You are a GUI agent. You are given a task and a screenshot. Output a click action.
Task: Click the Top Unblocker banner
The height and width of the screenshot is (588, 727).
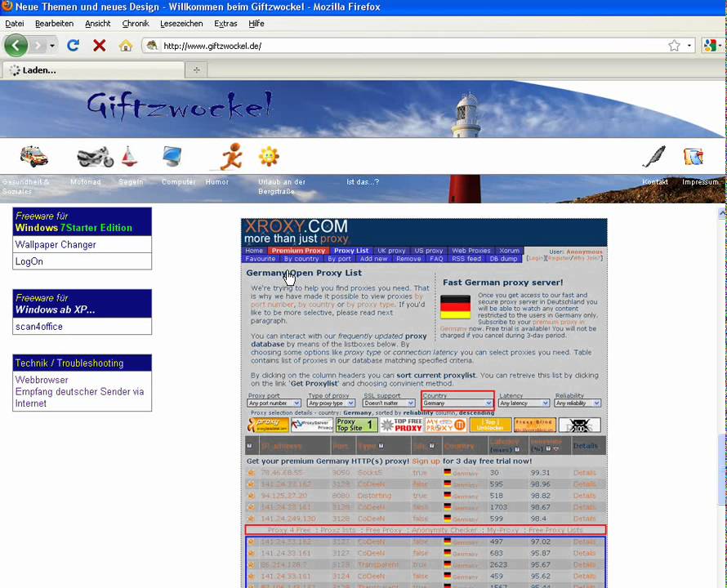pos(491,425)
